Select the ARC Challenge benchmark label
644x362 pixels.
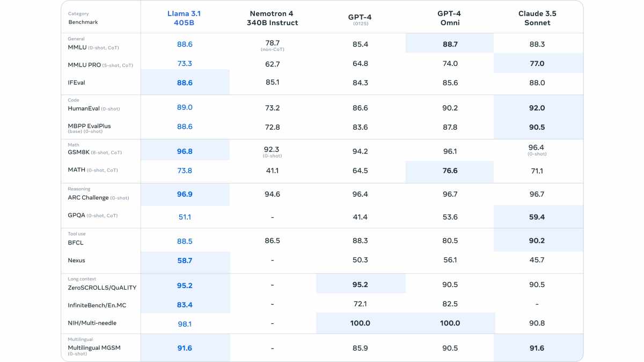click(89, 197)
